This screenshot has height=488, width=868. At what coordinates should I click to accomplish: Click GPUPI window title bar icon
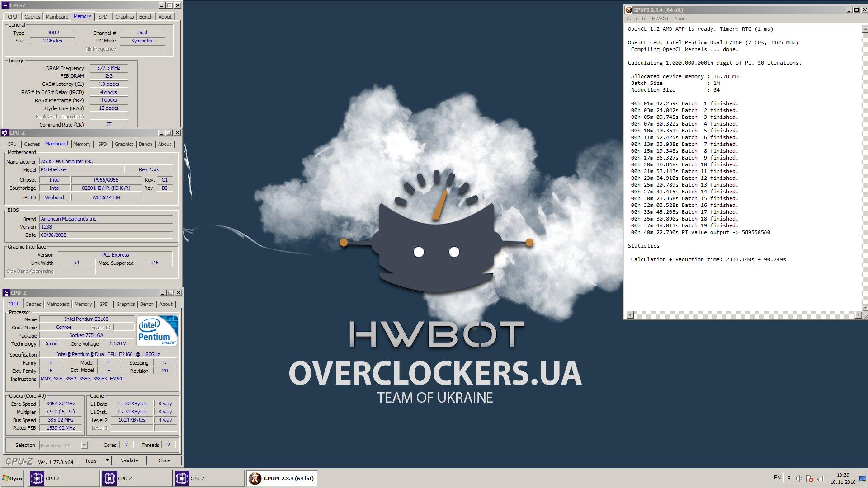coord(628,10)
